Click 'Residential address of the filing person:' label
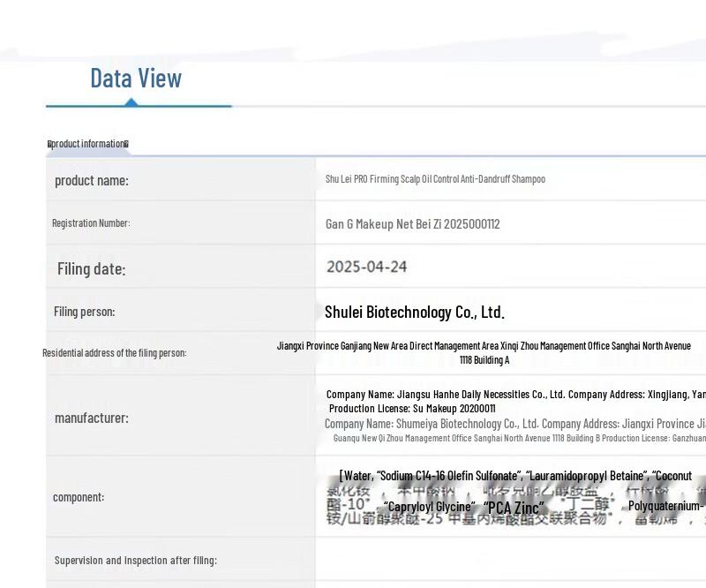The image size is (706, 588). coord(115,353)
